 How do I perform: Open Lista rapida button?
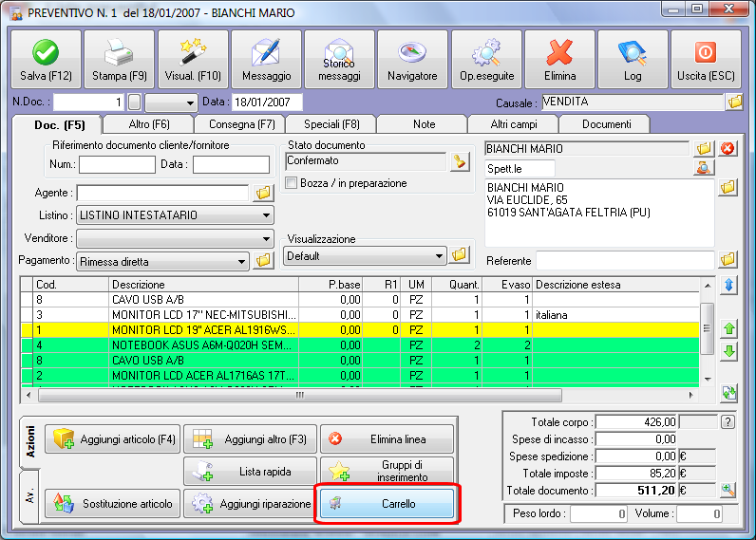(x=250, y=471)
